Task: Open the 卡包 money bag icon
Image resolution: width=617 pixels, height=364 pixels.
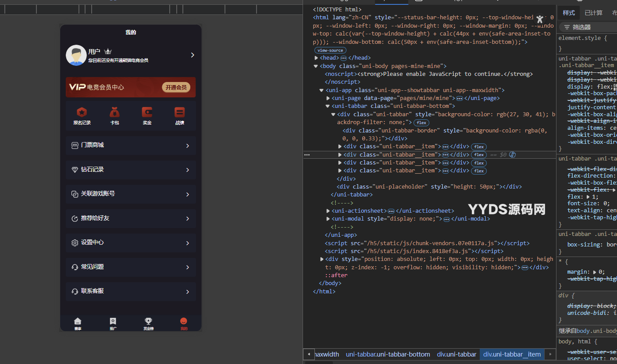Action: (114, 112)
